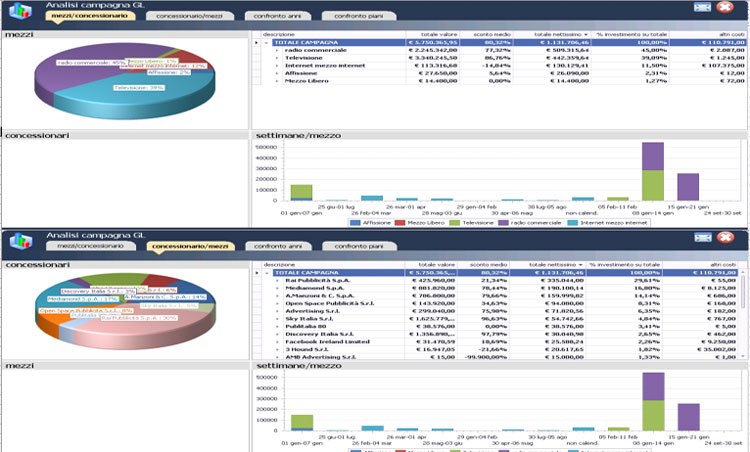Image resolution: width=750 pixels, height=452 pixels.
Task: Open concessionario/mezzi tab in upper window
Action: coord(175,17)
